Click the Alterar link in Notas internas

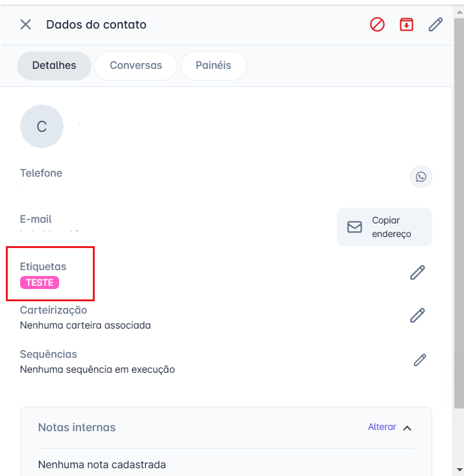click(x=382, y=427)
